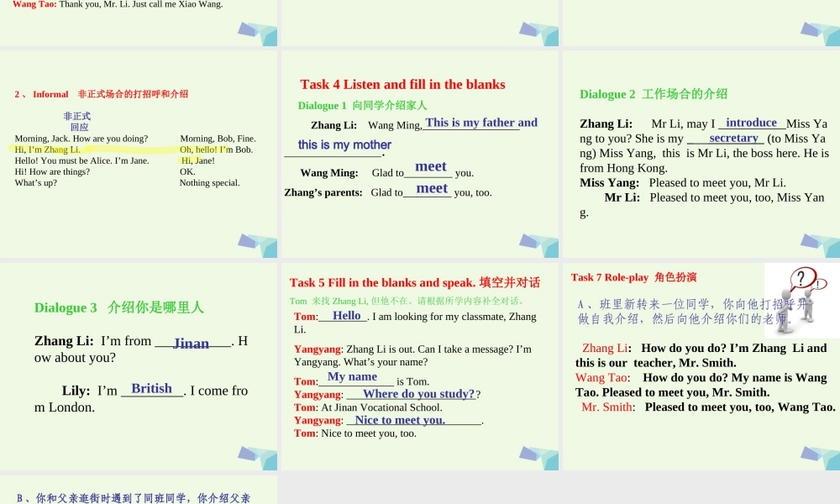This screenshot has height=504, width=840.
Task: Click the answer "Where do you study?"
Action: [418, 394]
